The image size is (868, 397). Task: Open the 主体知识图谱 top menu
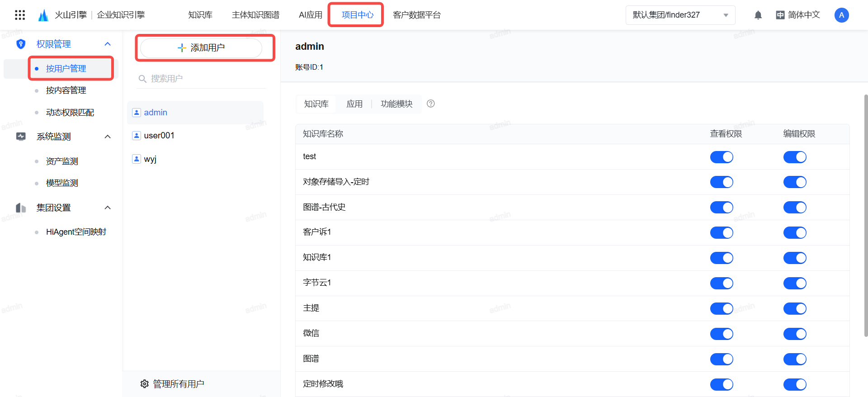point(255,15)
